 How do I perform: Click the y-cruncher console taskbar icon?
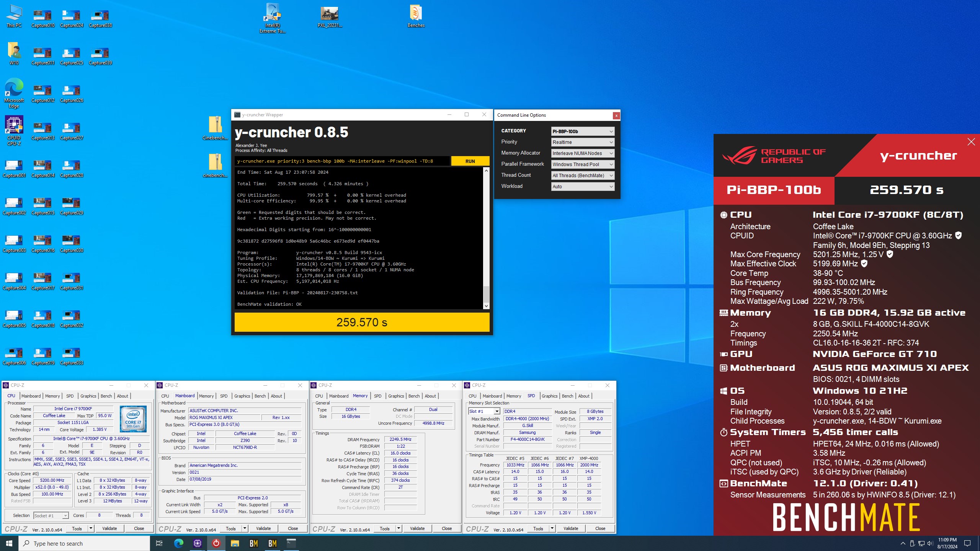tap(291, 543)
